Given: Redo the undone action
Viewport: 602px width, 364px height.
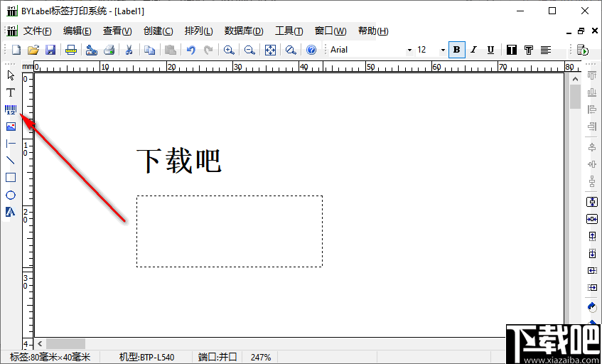Looking at the screenshot, I should pyautogui.click(x=208, y=50).
